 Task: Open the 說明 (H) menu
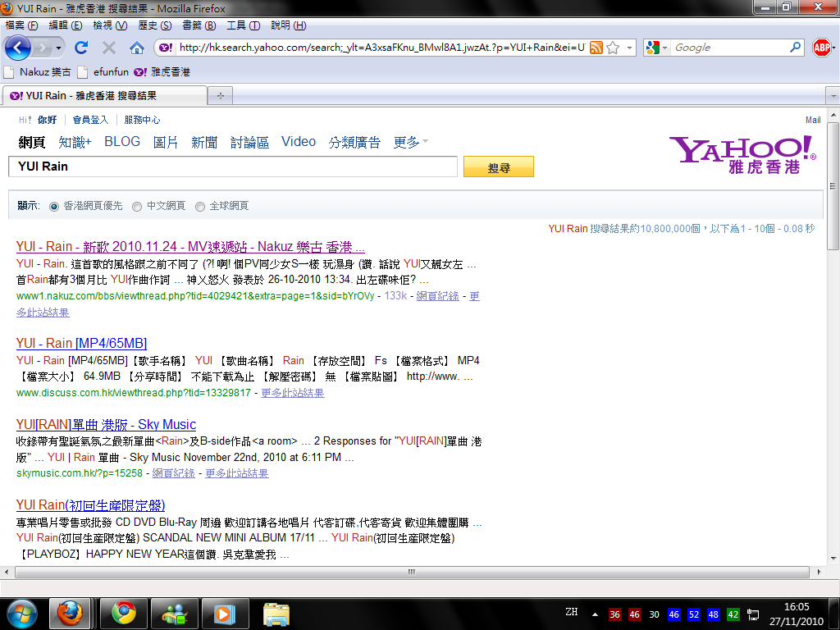click(288, 25)
